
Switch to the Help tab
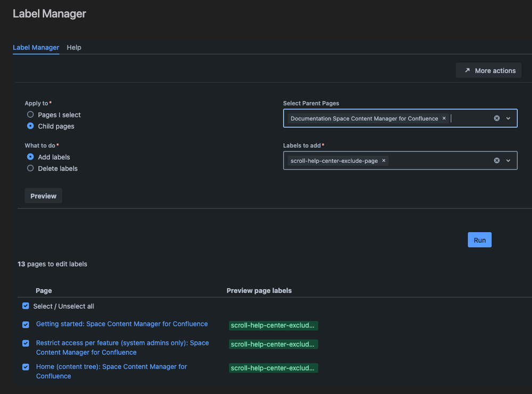click(74, 47)
